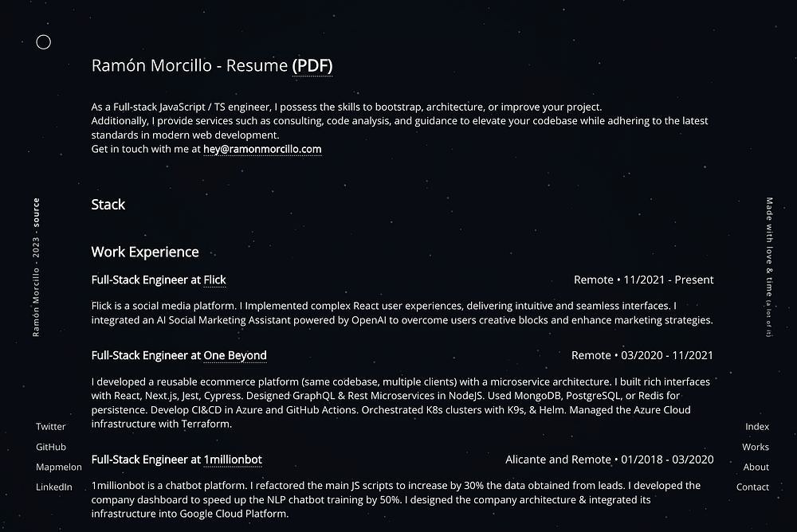Screen dimensions: 797x532
Task: Open the About page
Action: [x=756, y=467]
